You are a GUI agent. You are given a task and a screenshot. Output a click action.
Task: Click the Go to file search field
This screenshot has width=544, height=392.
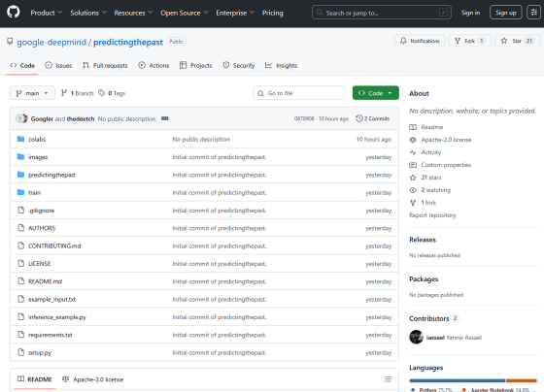coord(299,93)
